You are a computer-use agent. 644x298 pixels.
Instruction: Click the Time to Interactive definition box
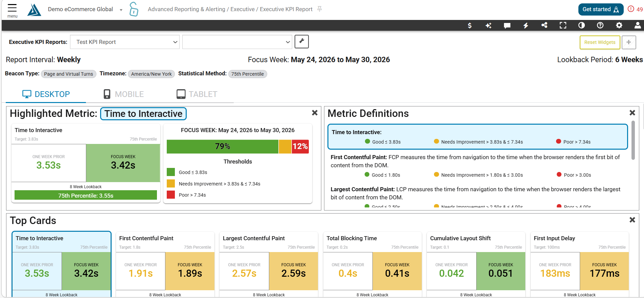click(x=478, y=137)
